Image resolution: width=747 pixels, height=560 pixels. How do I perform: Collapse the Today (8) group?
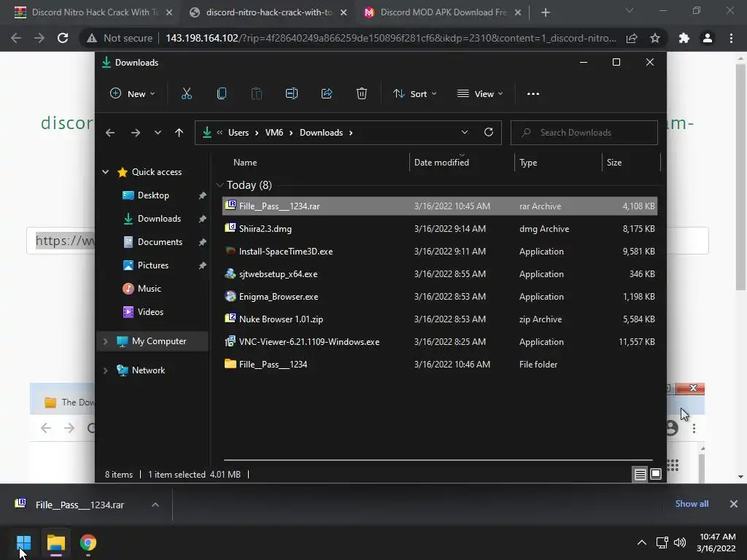click(x=220, y=184)
